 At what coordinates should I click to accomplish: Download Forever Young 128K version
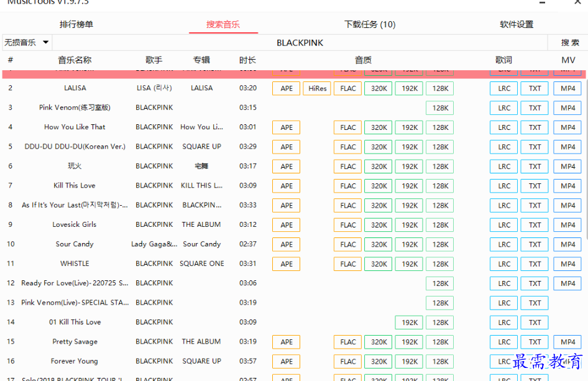(x=440, y=362)
